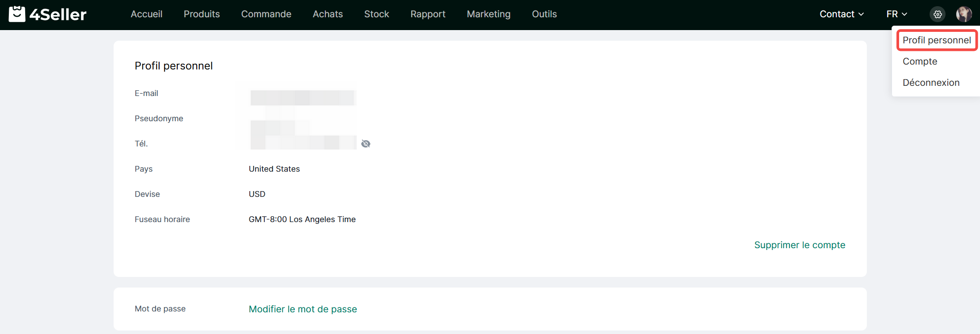Click the Supprimer le compte link
Screen dimensions: 980x334
pyautogui.click(x=799, y=245)
